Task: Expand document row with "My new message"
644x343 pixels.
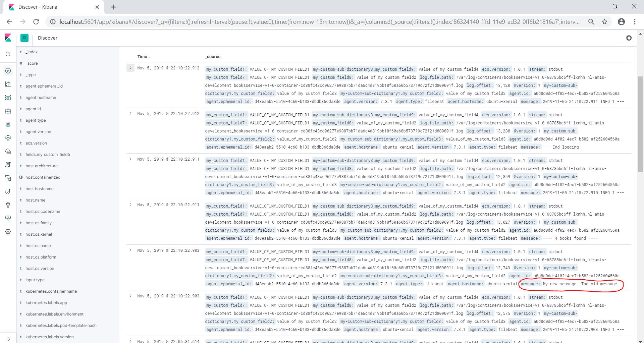Action: tap(130, 250)
